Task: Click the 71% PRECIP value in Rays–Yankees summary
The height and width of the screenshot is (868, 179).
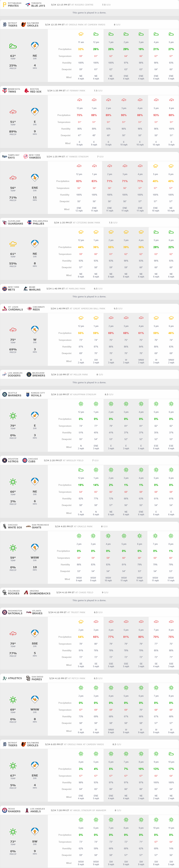Action: click(13, 198)
